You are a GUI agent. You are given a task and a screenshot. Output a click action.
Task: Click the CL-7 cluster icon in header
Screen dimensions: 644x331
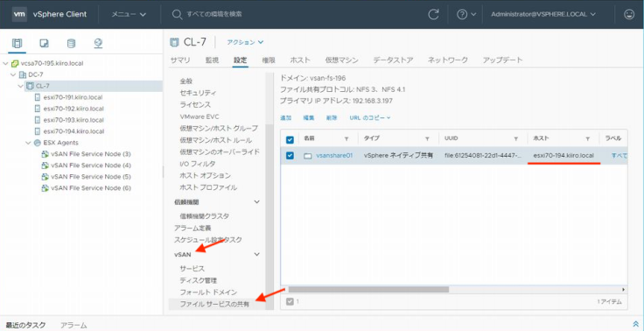tap(174, 42)
